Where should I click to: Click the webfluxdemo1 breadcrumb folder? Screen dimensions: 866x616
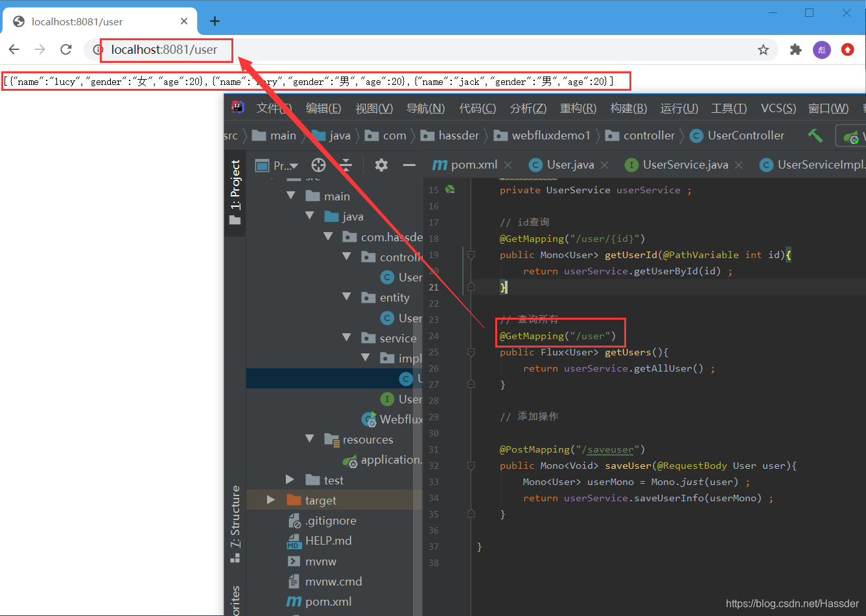click(x=543, y=136)
